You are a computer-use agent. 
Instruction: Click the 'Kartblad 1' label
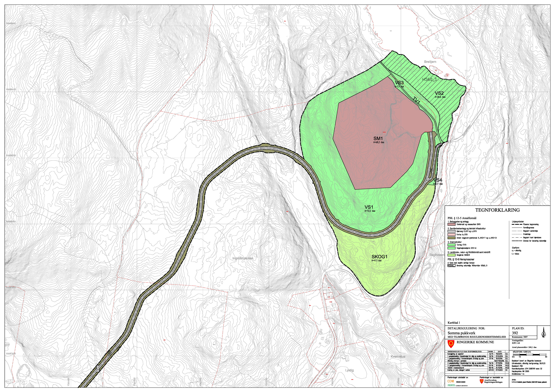pos(454,323)
